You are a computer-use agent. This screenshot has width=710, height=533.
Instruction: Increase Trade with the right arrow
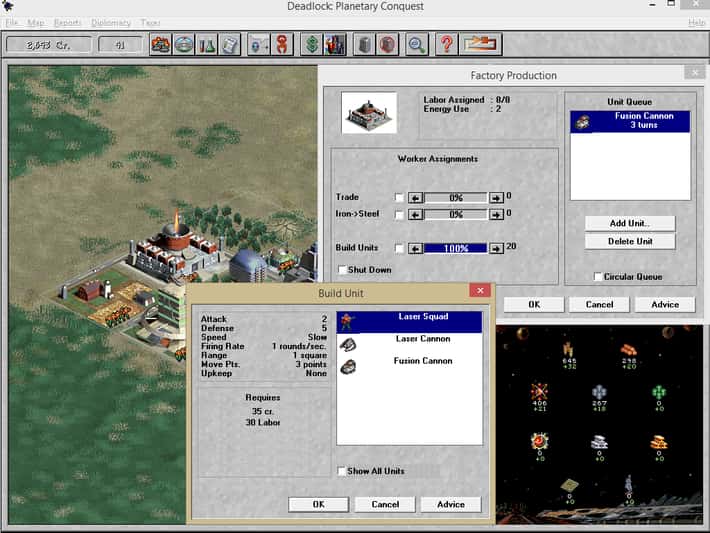[496, 198]
